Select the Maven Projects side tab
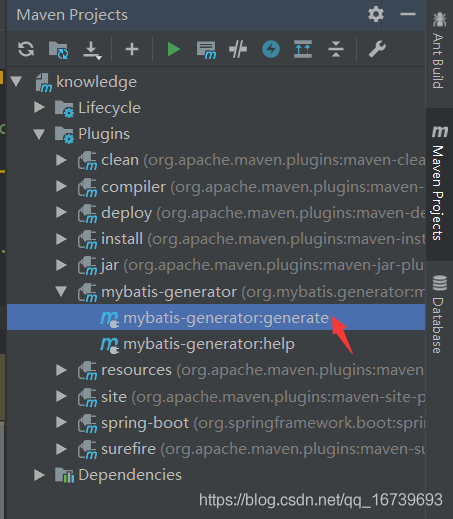 point(439,183)
